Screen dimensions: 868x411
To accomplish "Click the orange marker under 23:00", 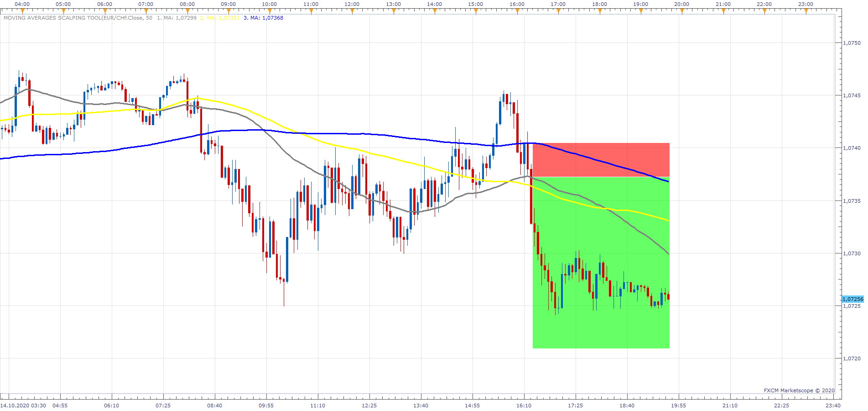I will pyautogui.click(x=806, y=11).
